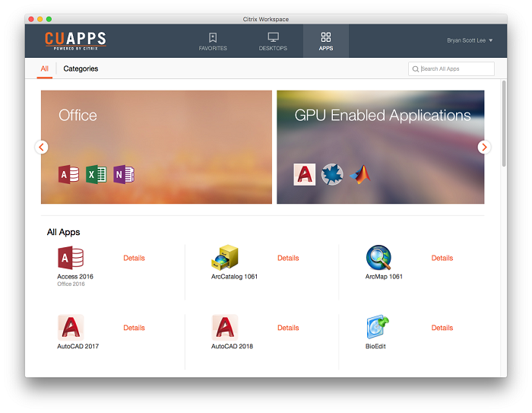Click the OneNote icon in Office banner
532x413 pixels.
pos(123,175)
